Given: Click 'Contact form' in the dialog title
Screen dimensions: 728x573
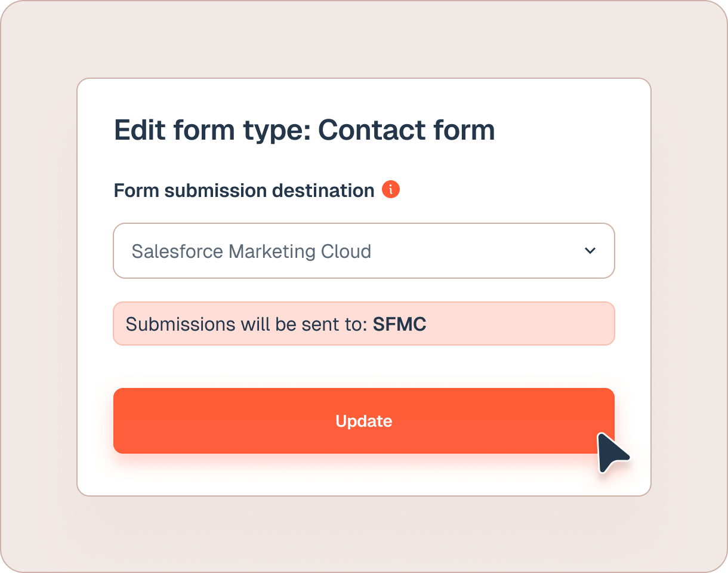Looking at the screenshot, I should tap(406, 130).
